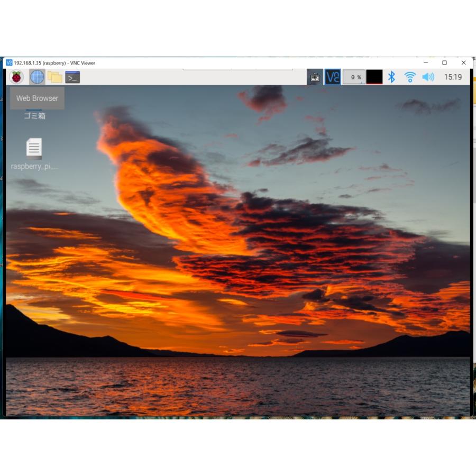The image size is (476, 476).
Task: Open the speaker volume control
Action: point(428,77)
